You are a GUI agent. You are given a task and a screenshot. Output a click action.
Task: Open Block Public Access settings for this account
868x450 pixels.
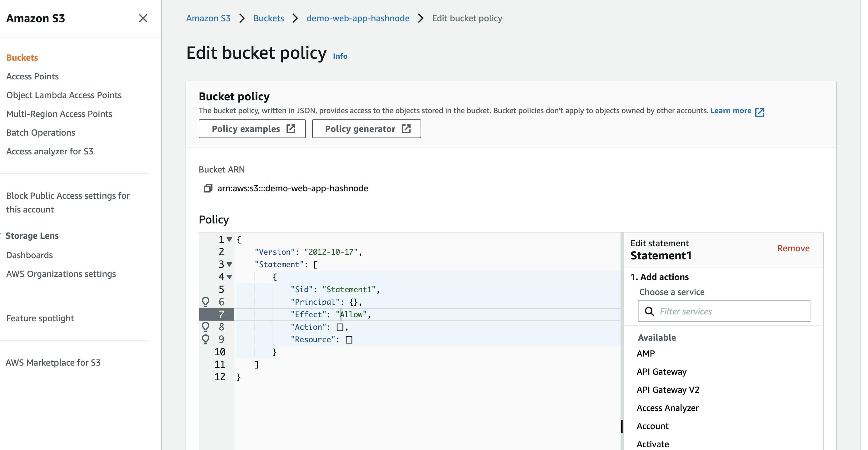click(x=68, y=202)
